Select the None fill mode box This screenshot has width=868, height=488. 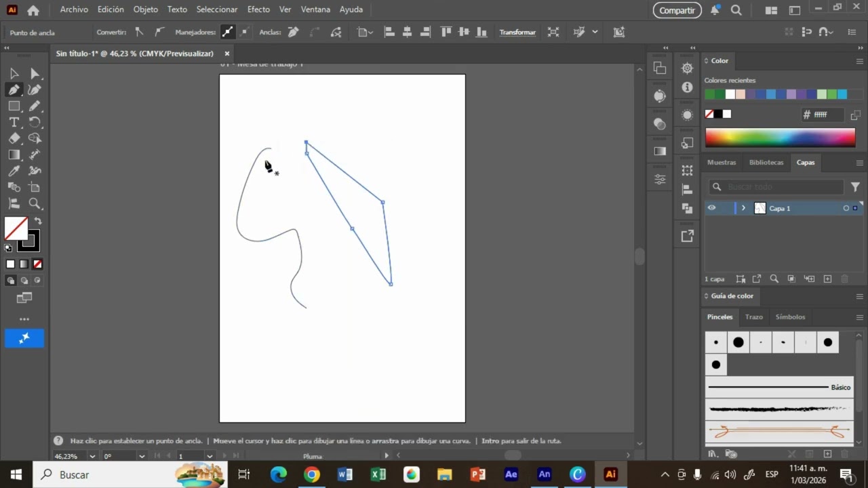[37, 264]
